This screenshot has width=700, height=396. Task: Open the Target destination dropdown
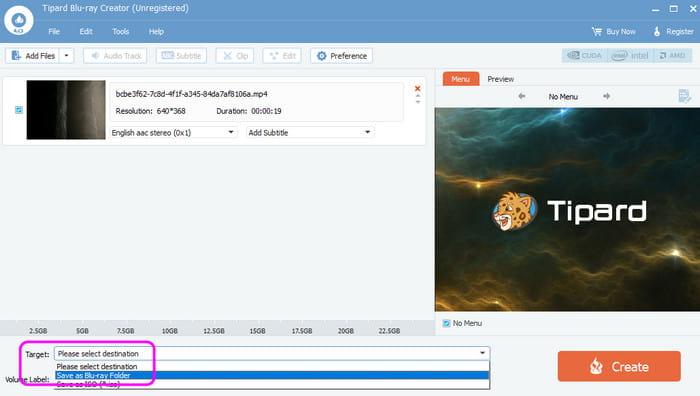point(272,354)
